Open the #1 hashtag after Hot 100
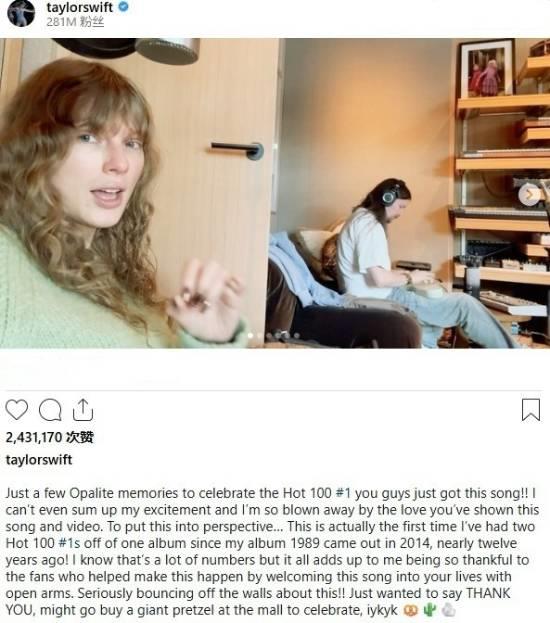This screenshot has height=623, width=550. click(x=343, y=493)
